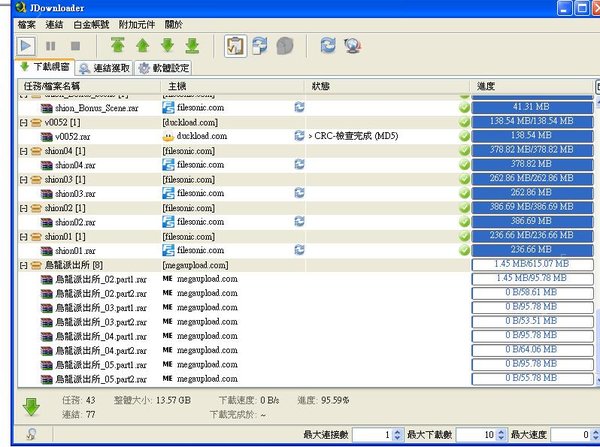
Task: Sort by 狀態 column header
Action: 387,86
